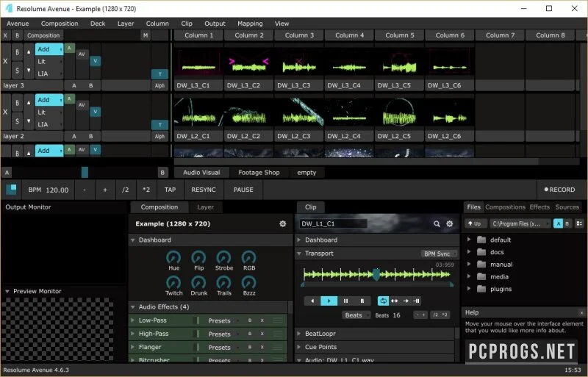
Task: Open the Add blend mode dropdown on layer 2
Action: coord(49,100)
